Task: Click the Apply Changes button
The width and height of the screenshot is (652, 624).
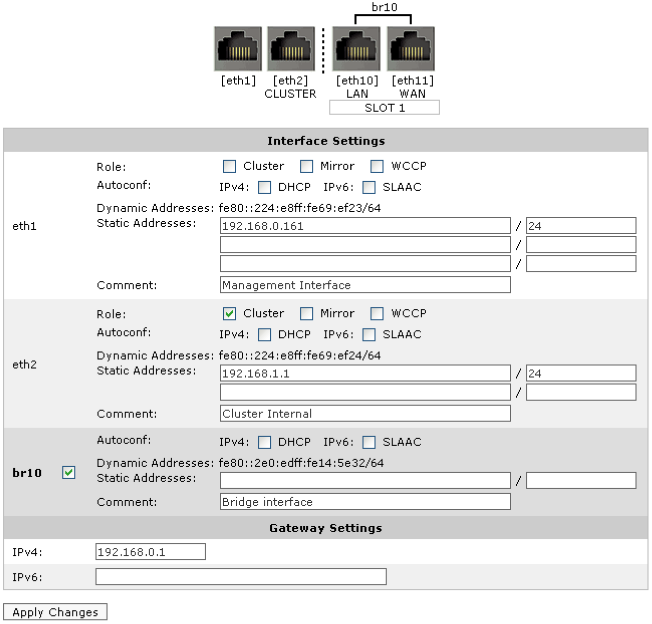Action: tap(55, 612)
